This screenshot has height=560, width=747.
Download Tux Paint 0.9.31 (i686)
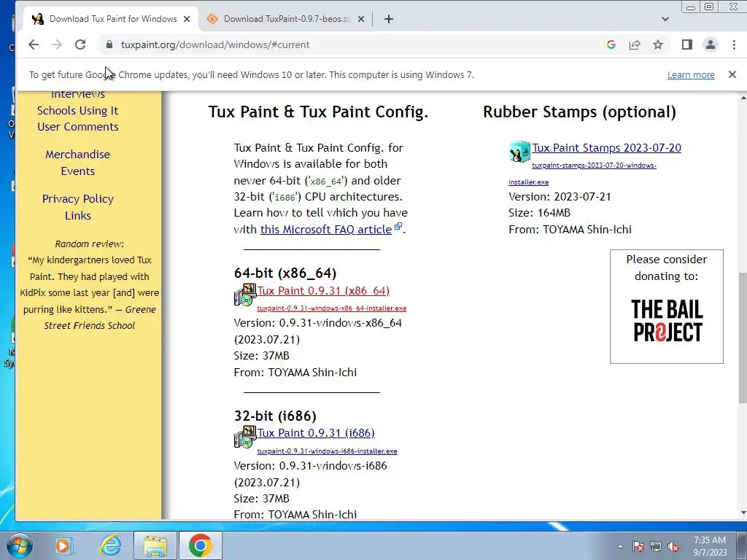pyautogui.click(x=316, y=433)
